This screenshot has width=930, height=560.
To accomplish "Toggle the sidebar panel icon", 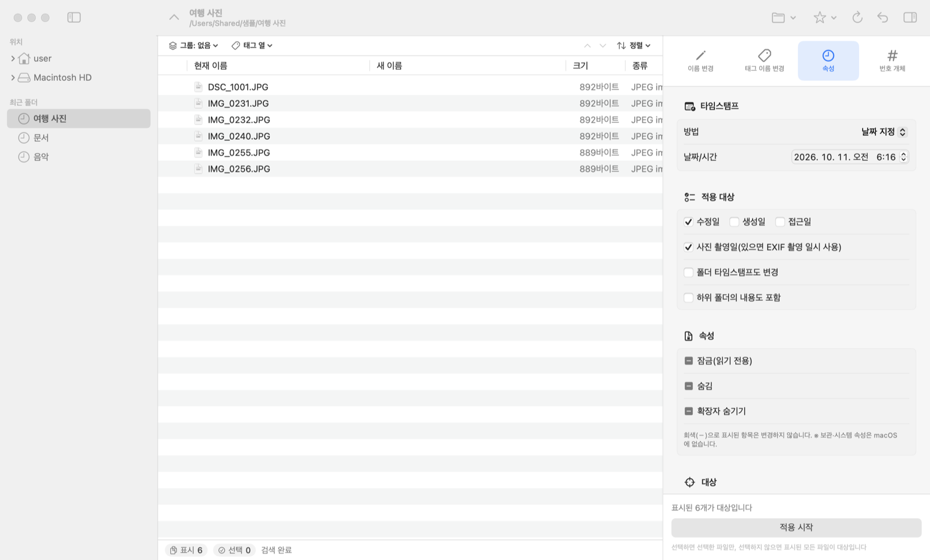I will 74,17.
